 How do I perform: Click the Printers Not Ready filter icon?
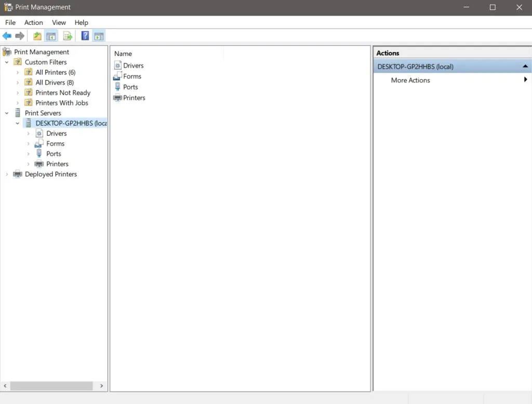pyautogui.click(x=29, y=93)
